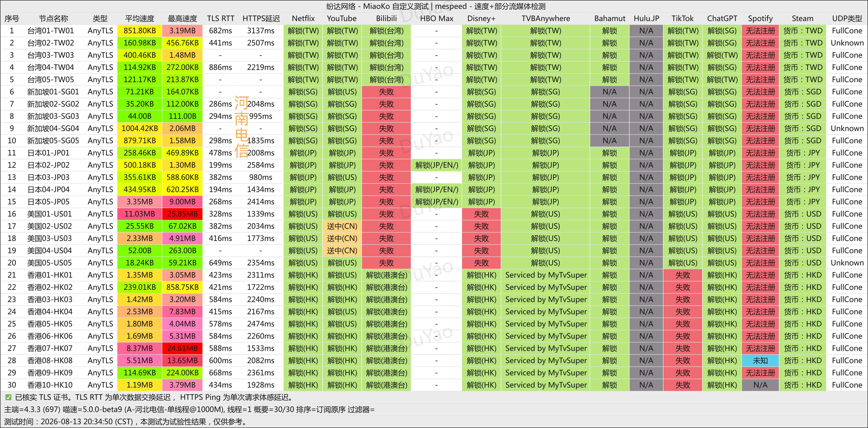Click node name 美国01-US01
868x428 pixels.
click(50, 214)
